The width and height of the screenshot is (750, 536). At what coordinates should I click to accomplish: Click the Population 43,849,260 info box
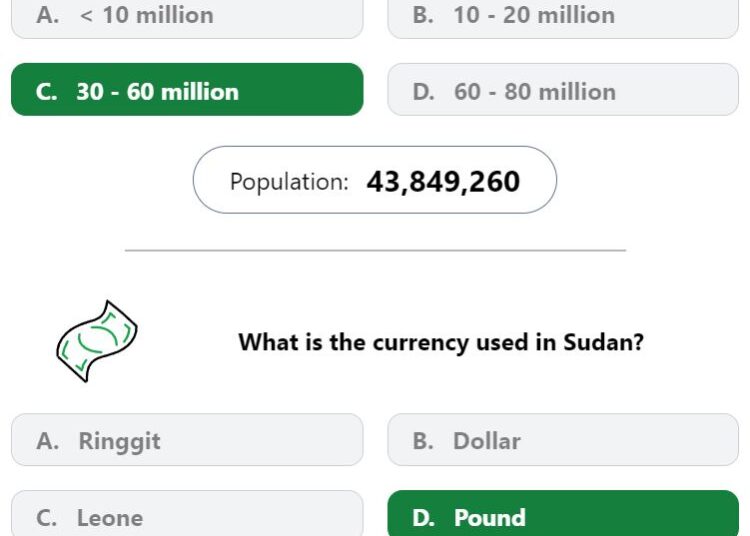pos(375,180)
